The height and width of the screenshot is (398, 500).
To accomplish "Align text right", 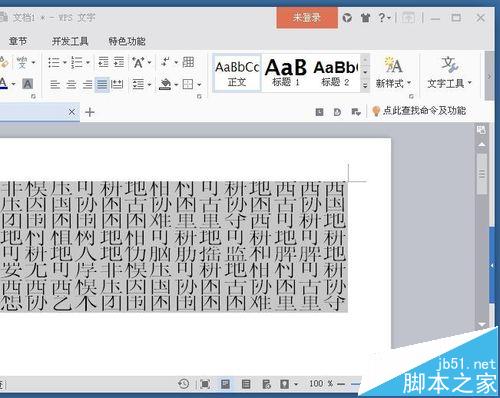I will click(x=87, y=84).
